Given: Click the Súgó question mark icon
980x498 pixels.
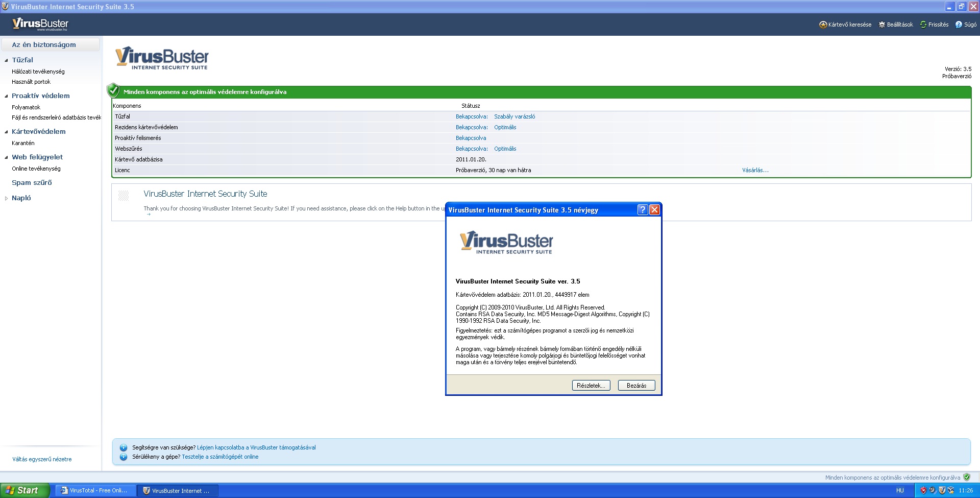Looking at the screenshot, I should [959, 25].
